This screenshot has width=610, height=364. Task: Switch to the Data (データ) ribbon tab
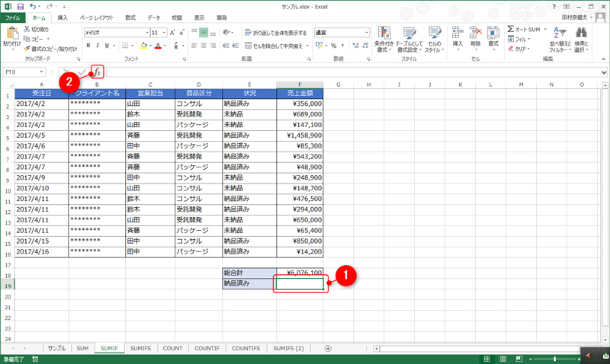pyautogui.click(x=154, y=18)
